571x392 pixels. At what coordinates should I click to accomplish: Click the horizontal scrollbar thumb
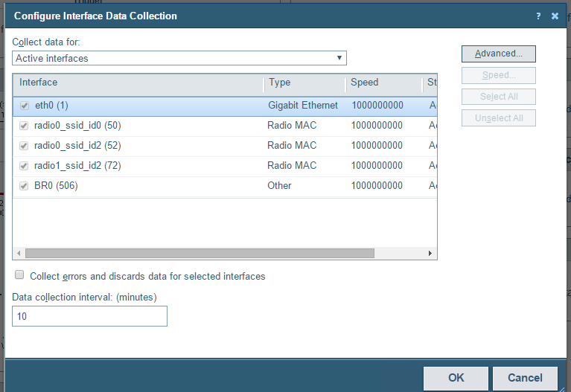tap(200, 254)
